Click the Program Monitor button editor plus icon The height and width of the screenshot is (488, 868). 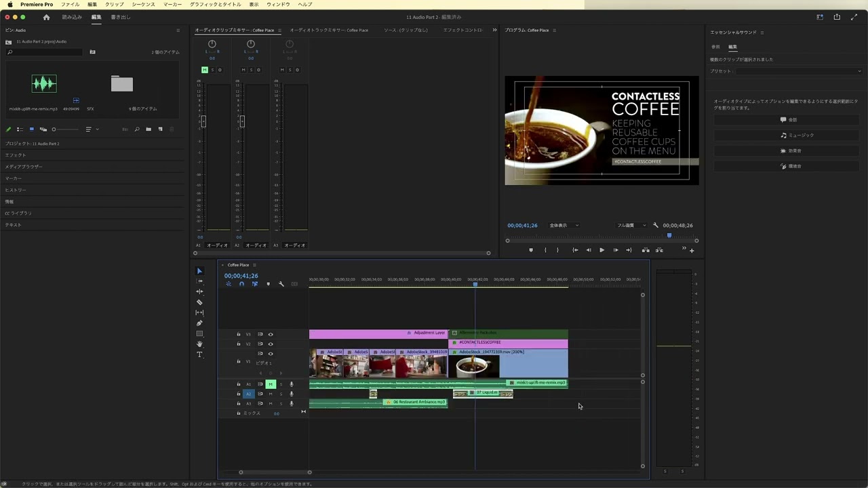pos(692,250)
